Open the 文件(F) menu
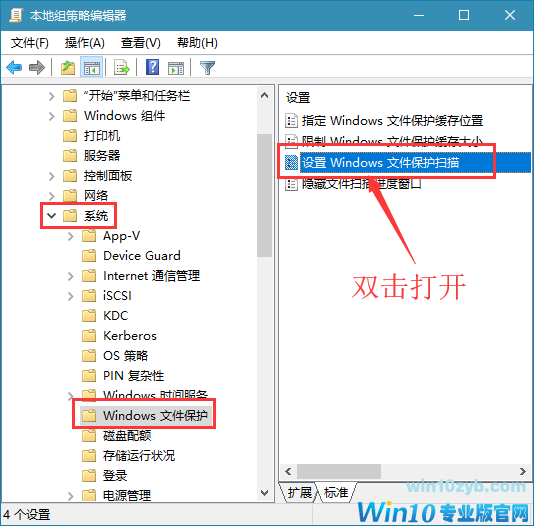 point(30,43)
